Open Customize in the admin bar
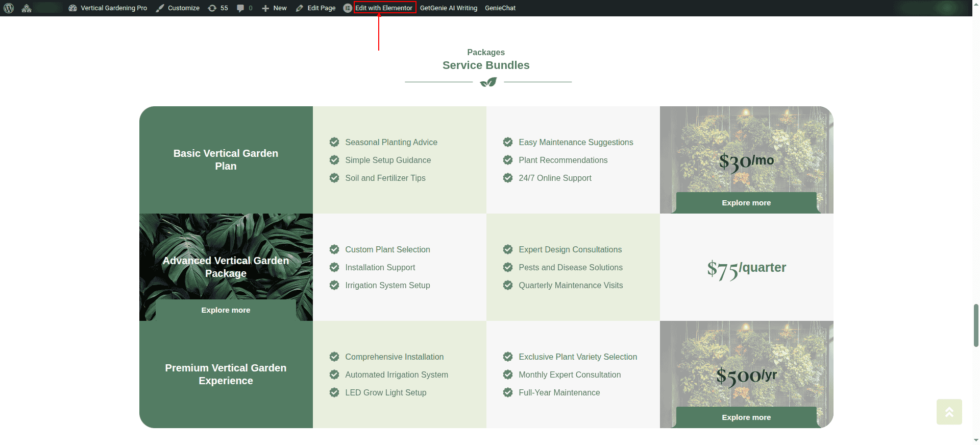The height and width of the screenshot is (445, 980). (178, 8)
